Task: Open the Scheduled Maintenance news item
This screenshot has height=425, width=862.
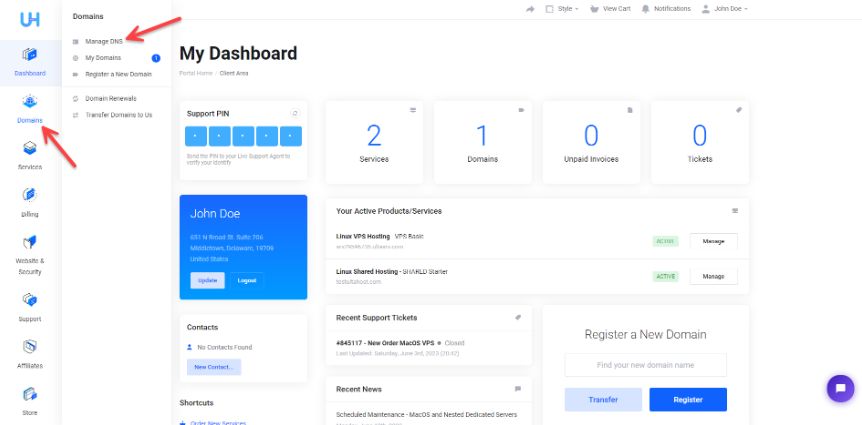Action: (427, 415)
